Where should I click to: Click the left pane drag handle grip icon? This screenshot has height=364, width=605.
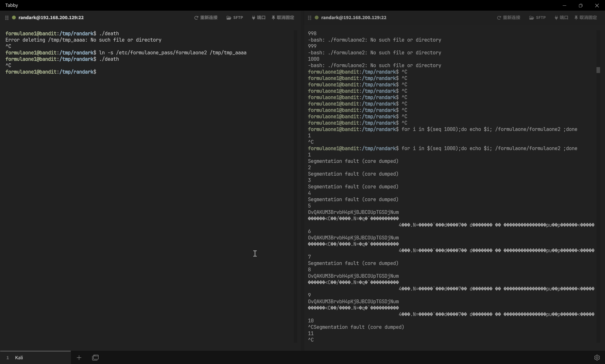tap(7, 18)
